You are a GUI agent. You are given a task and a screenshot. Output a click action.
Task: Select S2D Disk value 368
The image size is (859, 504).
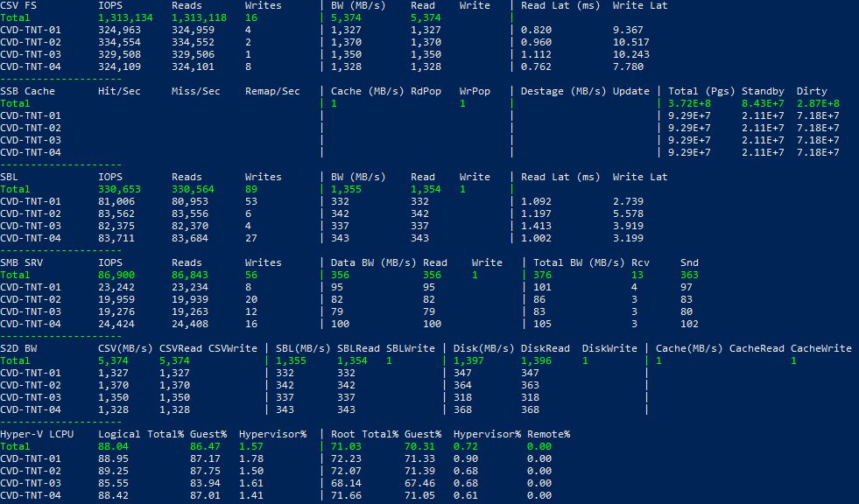462,409
